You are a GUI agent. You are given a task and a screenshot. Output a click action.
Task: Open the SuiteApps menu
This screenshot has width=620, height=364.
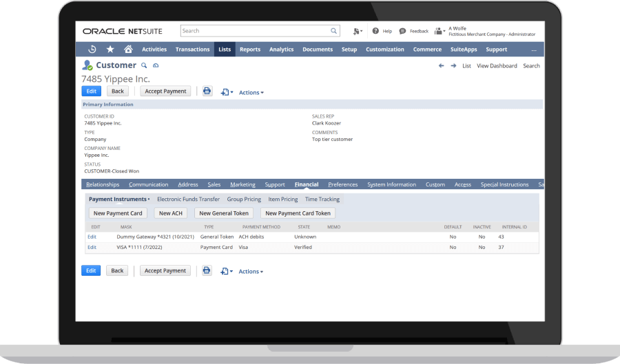(x=464, y=50)
